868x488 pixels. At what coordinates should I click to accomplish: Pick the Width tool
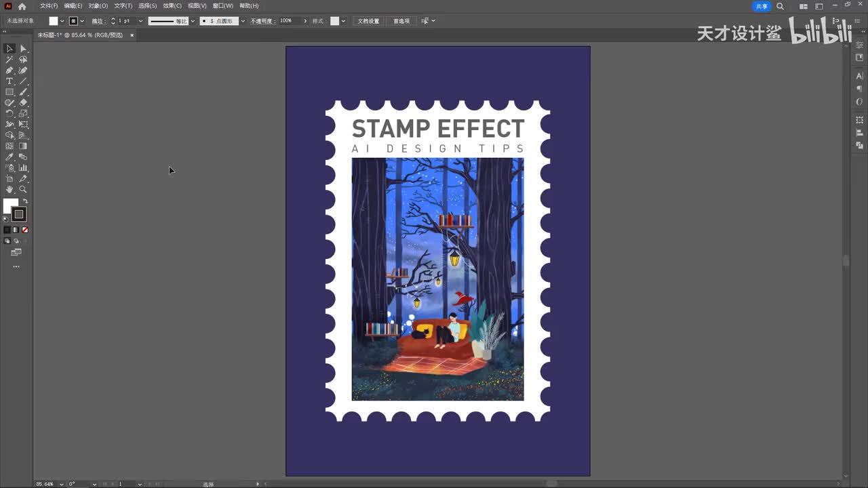pyautogui.click(x=9, y=125)
